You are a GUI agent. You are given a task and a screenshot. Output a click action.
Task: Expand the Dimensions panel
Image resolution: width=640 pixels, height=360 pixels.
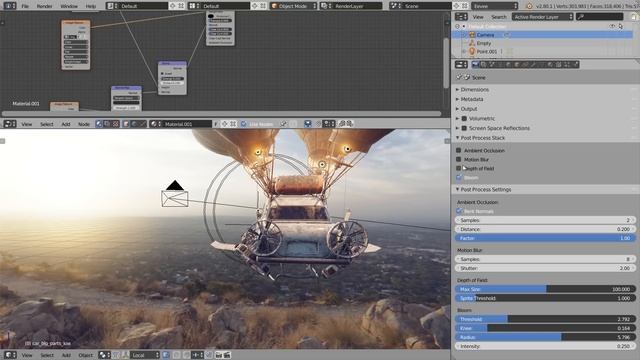pos(474,89)
